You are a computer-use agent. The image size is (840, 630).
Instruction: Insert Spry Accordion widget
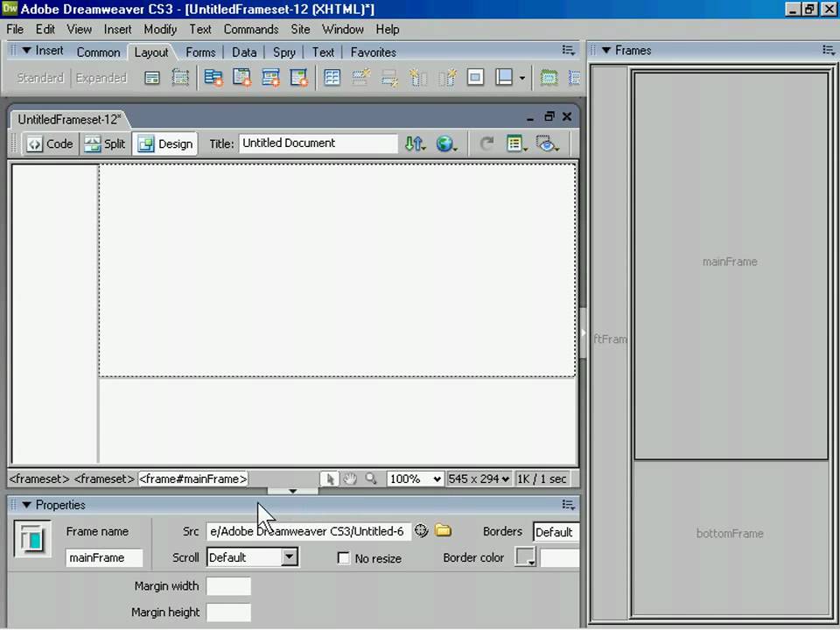pyautogui.click(x=270, y=78)
